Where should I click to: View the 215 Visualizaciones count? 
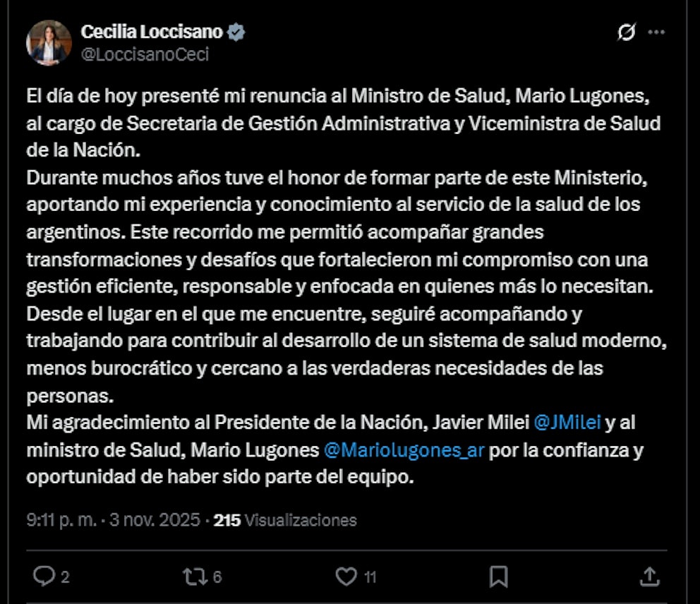(285, 521)
